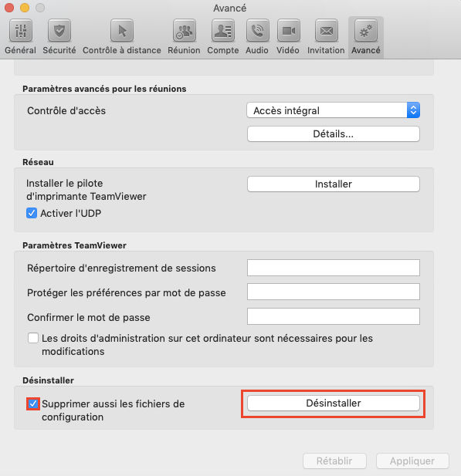461x476 pixels.
Task: Select the Invitation envelope icon
Action: [x=327, y=31]
